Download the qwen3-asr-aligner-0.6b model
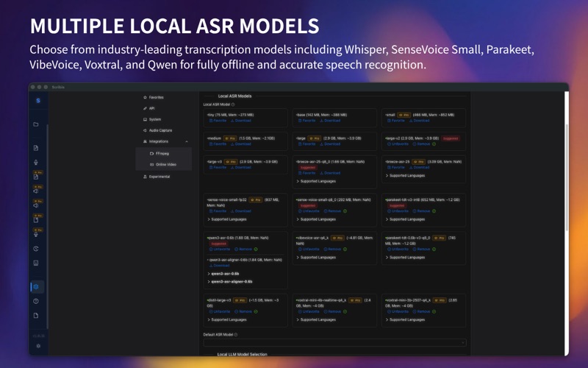This screenshot has height=368, width=588. tap(219, 266)
